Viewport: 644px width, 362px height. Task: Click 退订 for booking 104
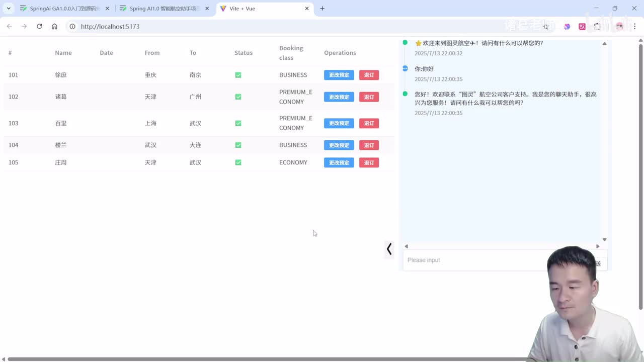(369, 145)
